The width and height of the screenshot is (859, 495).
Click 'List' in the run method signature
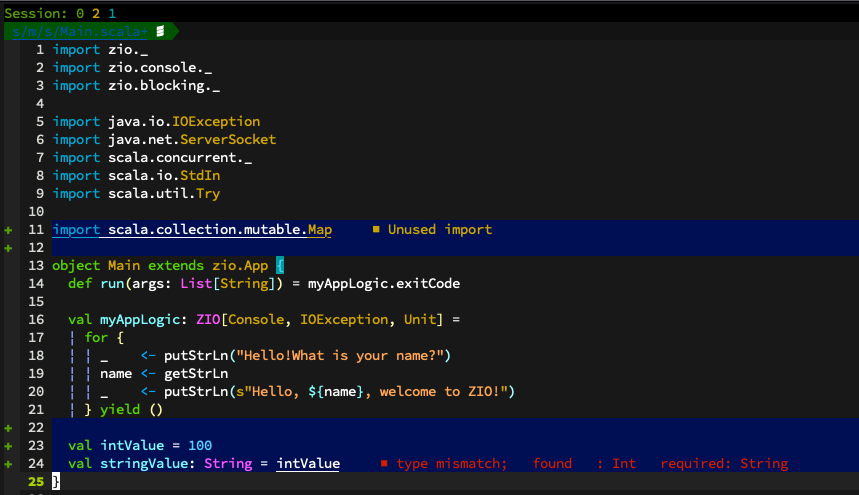click(x=196, y=284)
